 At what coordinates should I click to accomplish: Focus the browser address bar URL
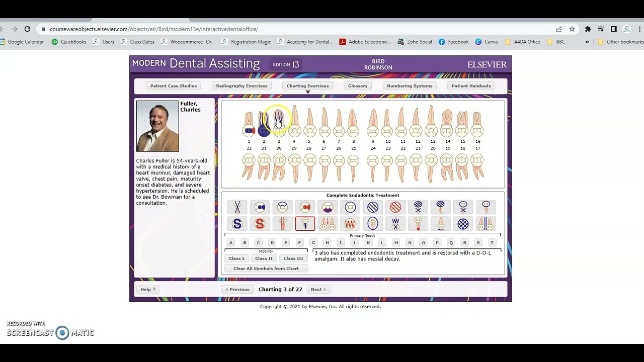154,29
